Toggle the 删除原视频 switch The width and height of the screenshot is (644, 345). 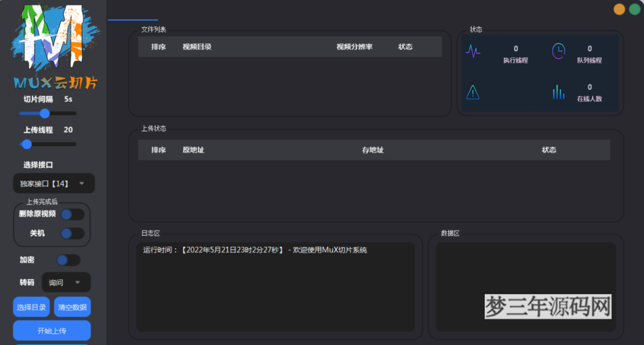click(72, 214)
